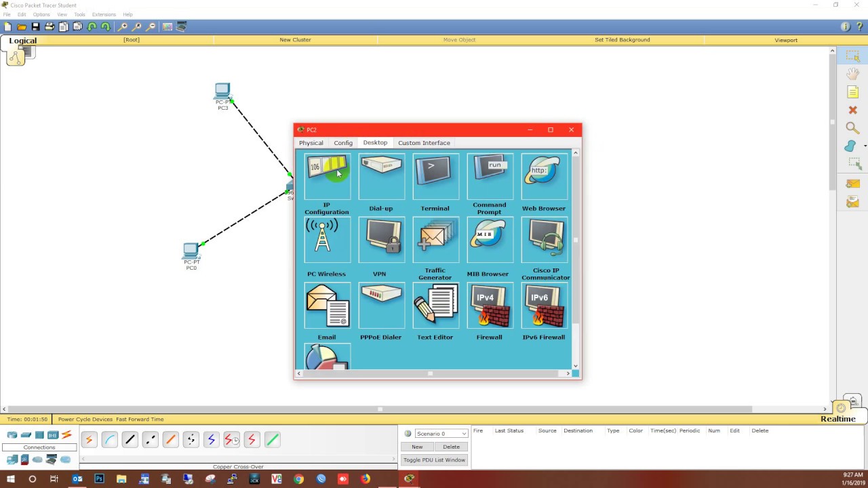
Task: Open the Extensions menu
Action: (x=104, y=14)
